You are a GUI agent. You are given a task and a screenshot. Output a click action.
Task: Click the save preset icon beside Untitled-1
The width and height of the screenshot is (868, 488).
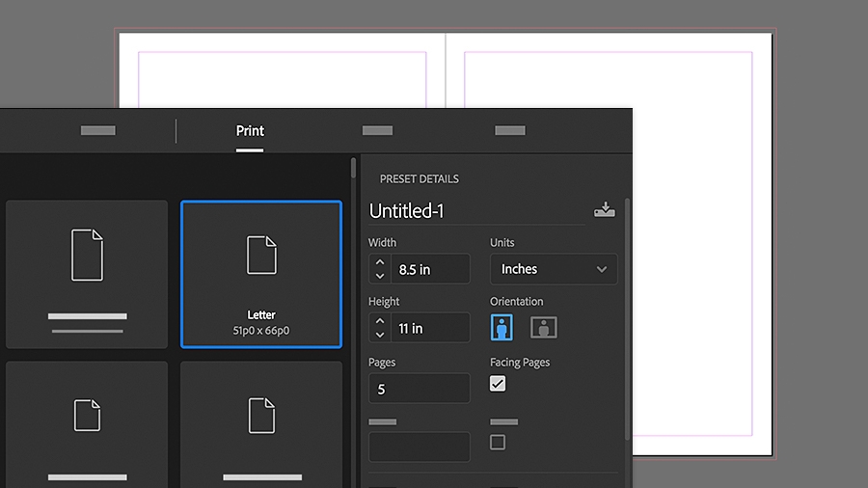coord(605,209)
